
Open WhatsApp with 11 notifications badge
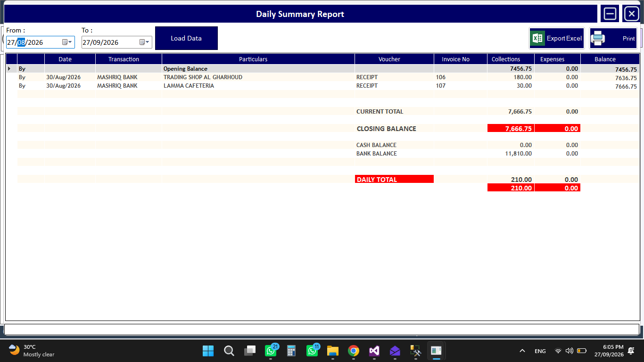(x=312, y=351)
